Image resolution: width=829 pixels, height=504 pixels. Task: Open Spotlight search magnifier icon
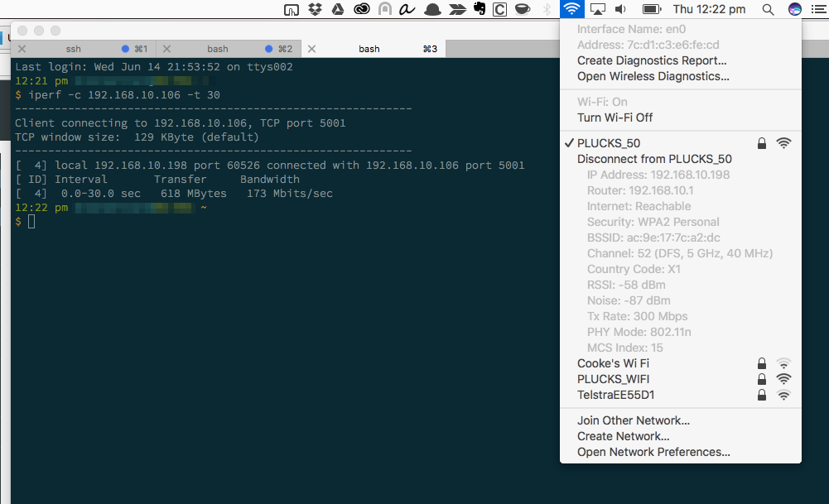(768, 9)
